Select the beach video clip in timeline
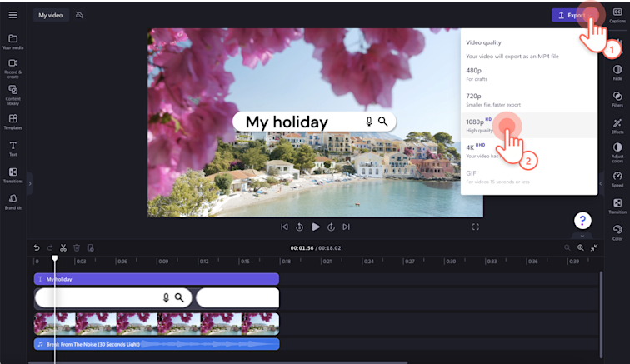This screenshot has width=630, height=364. (157, 324)
